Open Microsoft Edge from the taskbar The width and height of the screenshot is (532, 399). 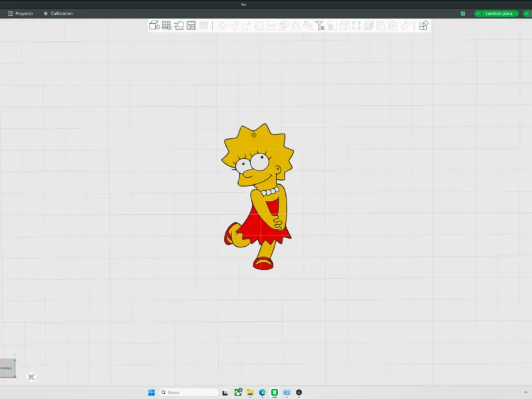coord(262,392)
